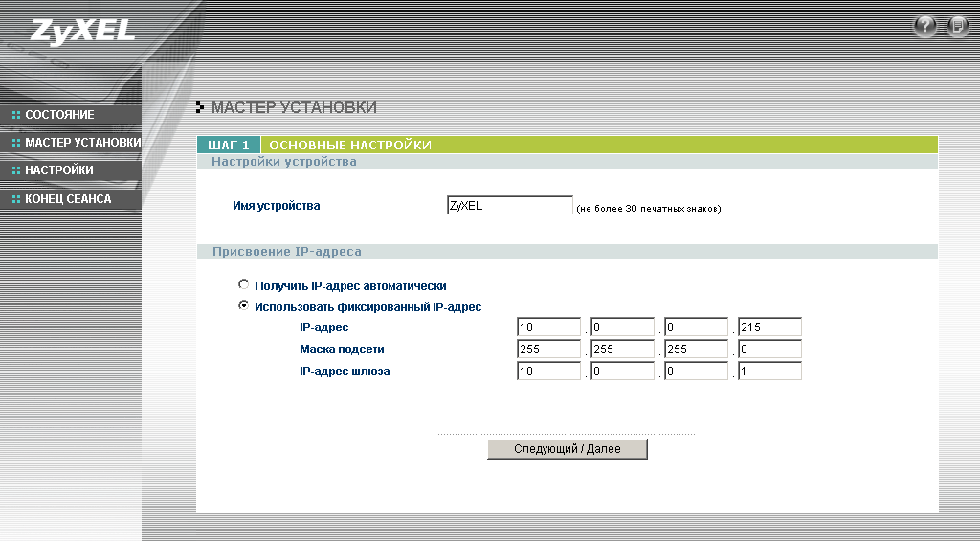Click IP-адрес last octet showing 215
This screenshot has height=541, width=980.
(769, 327)
